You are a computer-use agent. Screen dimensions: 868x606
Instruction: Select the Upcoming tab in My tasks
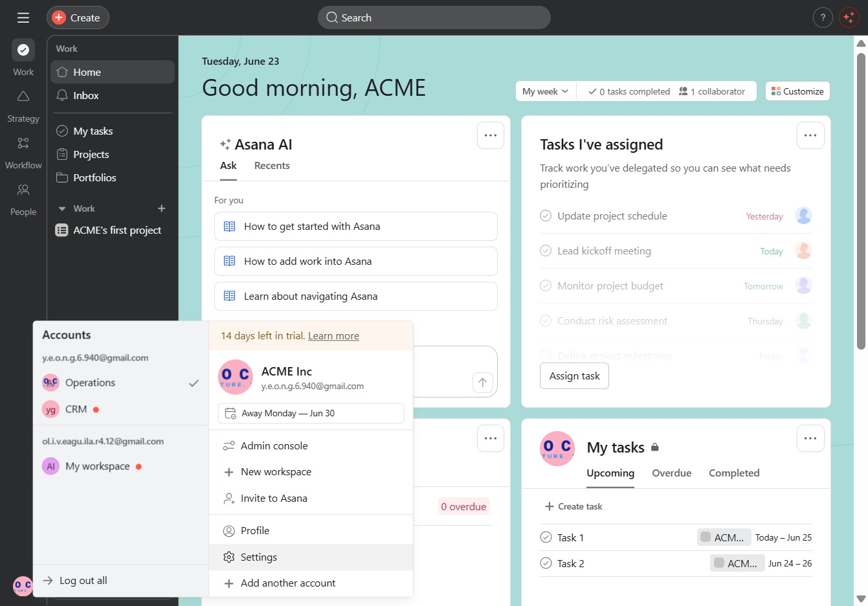[x=610, y=473]
